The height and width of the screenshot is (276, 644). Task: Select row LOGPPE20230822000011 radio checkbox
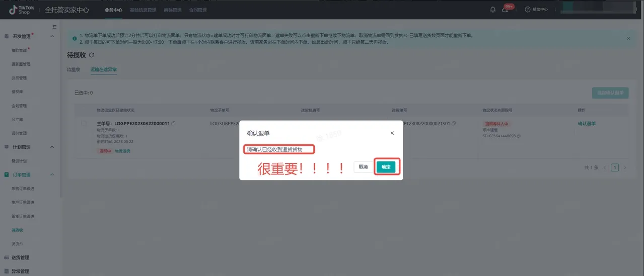coord(84,123)
